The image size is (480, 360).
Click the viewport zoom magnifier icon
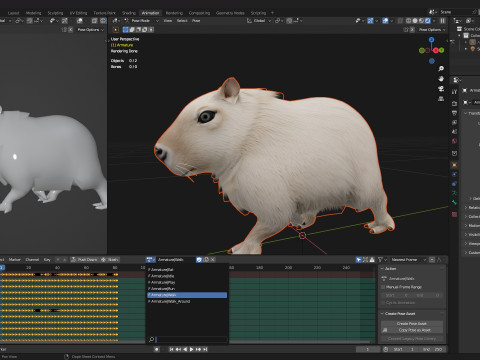441,69
